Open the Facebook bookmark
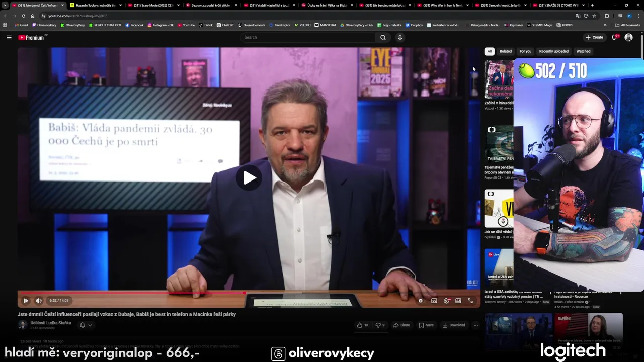The width and height of the screenshot is (644, 362). [x=134, y=25]
